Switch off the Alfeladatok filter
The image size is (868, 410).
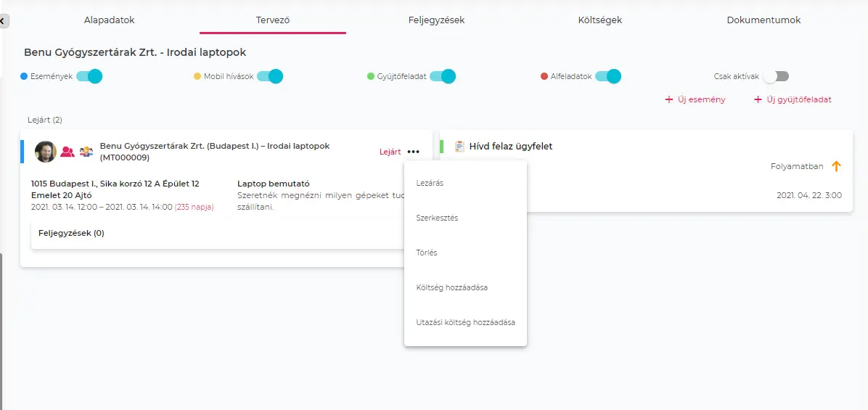[x=608, y=76]
